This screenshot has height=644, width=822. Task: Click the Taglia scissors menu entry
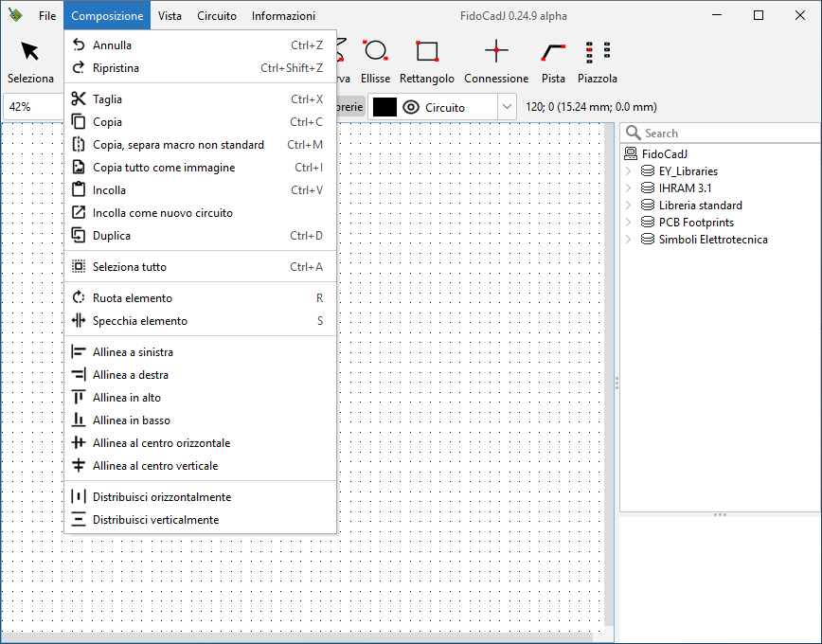pyautogui.click(x=107, y=99)
